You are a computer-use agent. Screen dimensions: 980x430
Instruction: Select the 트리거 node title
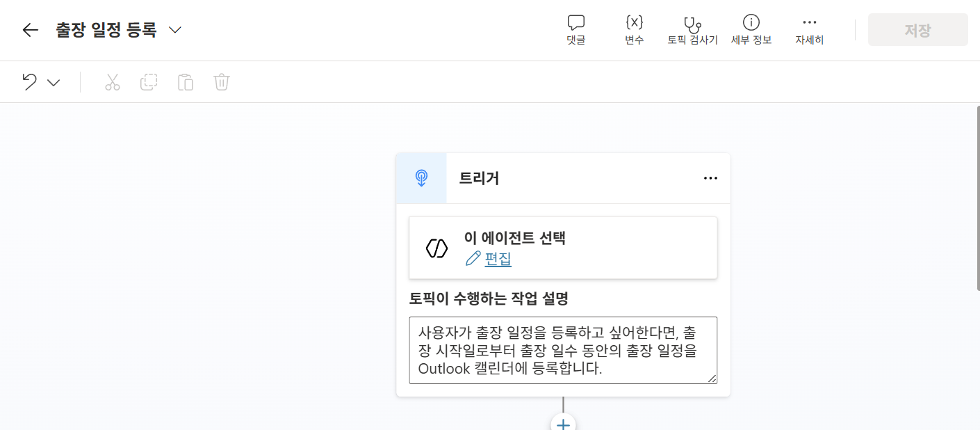pyautogui.click(x=479, y=178)
